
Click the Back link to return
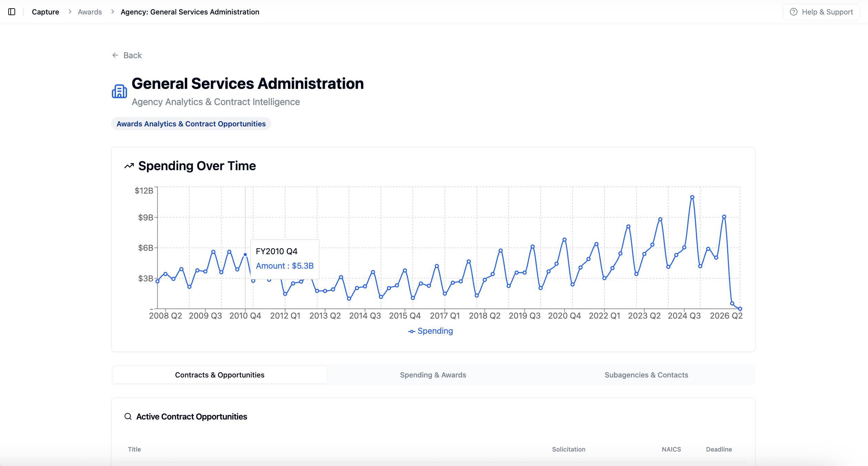133,55
